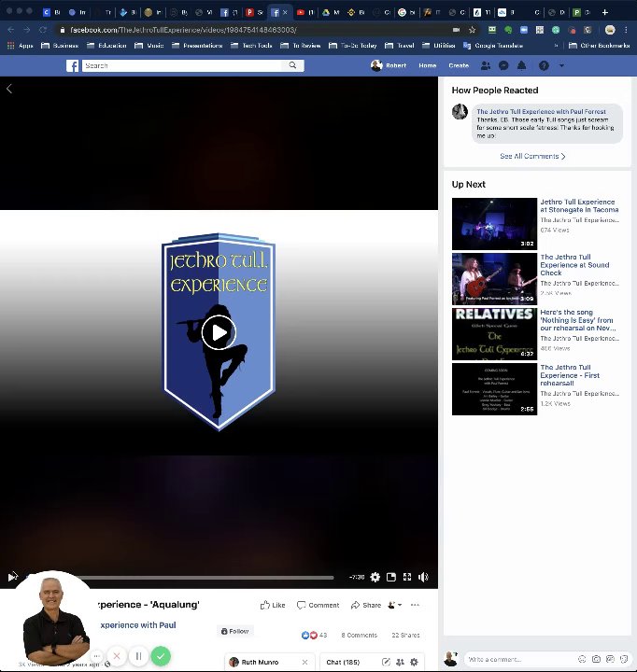Click Home in Facebook header
The width and height of the screenshot is (637, 672).
coord(427,65)
